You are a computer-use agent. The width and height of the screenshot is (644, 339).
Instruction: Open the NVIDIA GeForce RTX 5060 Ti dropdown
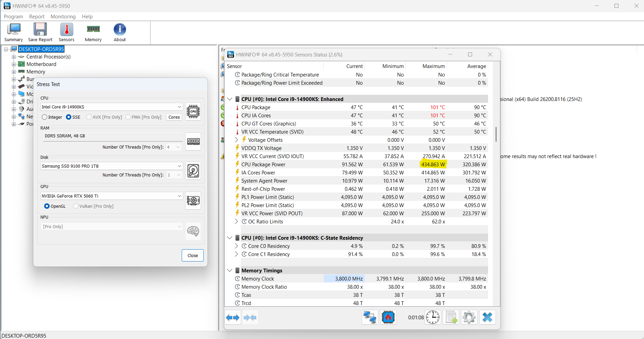pos(111,196)
